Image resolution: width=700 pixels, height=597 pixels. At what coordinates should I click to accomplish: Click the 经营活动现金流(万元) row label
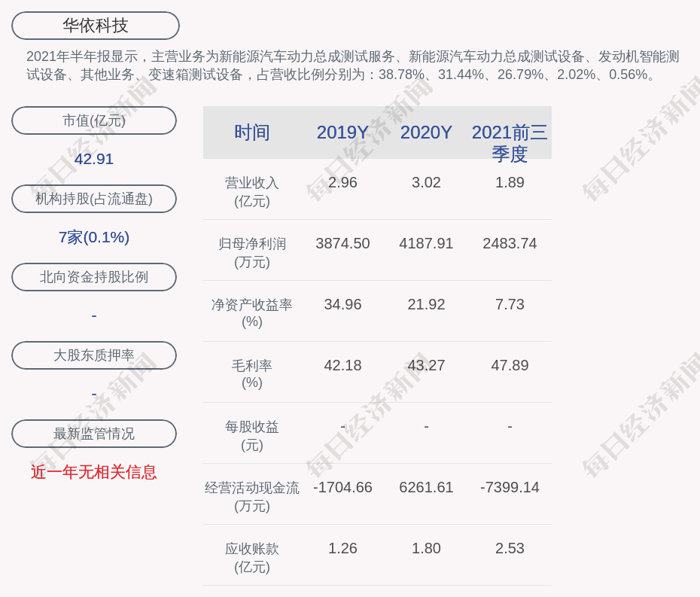point(252,497)
